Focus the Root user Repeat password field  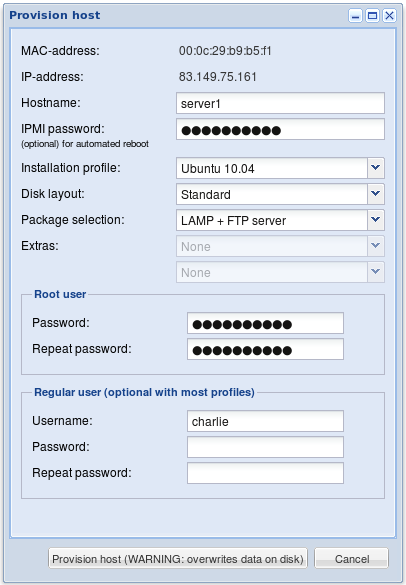click(265, 349)
